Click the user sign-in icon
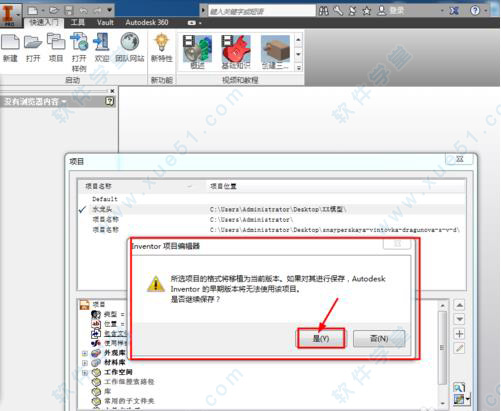The height and width of the screenshot is (411, 501). [381, 11]
